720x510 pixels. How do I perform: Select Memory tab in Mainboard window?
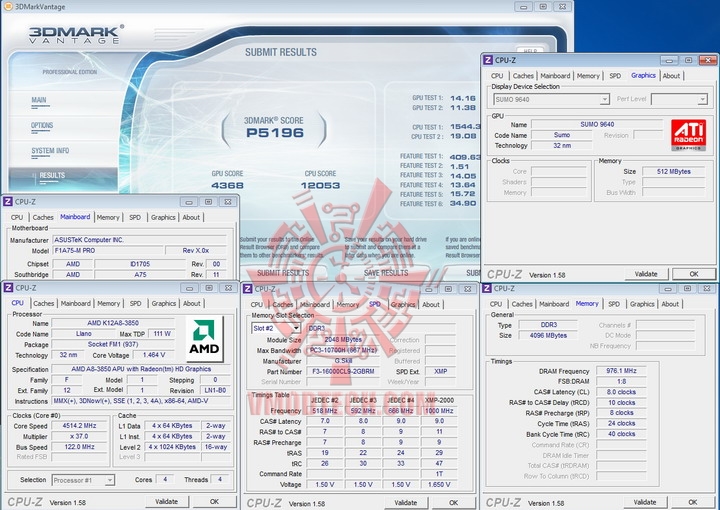coord(108,217)
